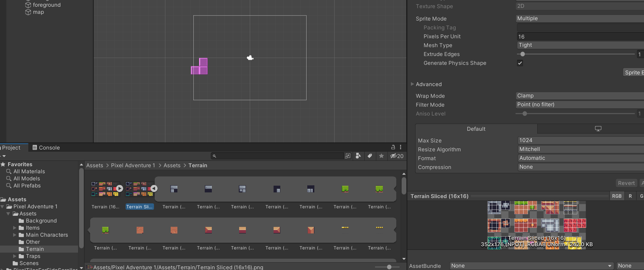Click the Revert button
The height and width of the screenshot is (270, 644).
626,183
